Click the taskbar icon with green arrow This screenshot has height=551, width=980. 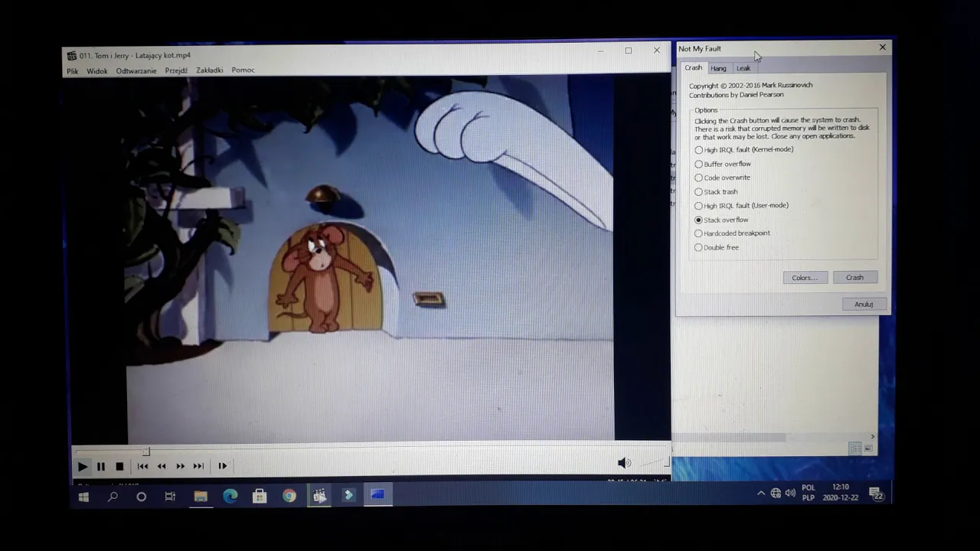pos(348,496)
